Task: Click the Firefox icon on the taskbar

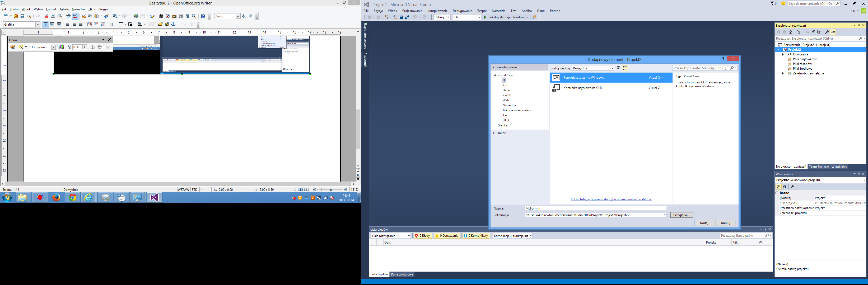Action: 56,197
